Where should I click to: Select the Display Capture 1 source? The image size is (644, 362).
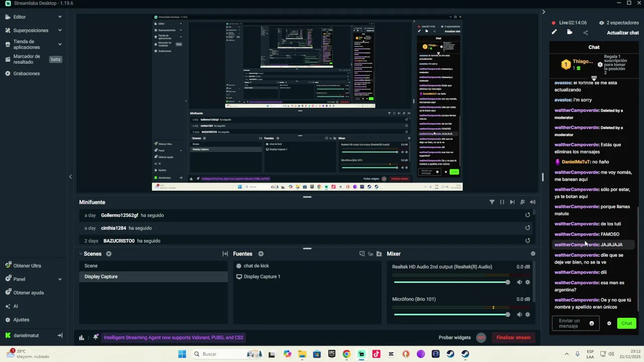pyautogui.click(x=307, y=277)
